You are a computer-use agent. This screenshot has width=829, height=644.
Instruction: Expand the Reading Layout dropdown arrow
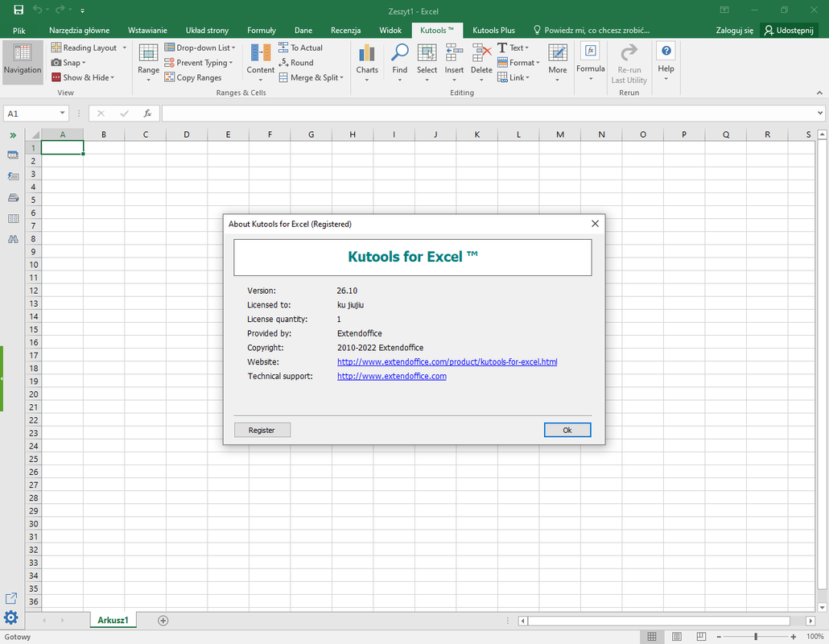pos(125,47)
